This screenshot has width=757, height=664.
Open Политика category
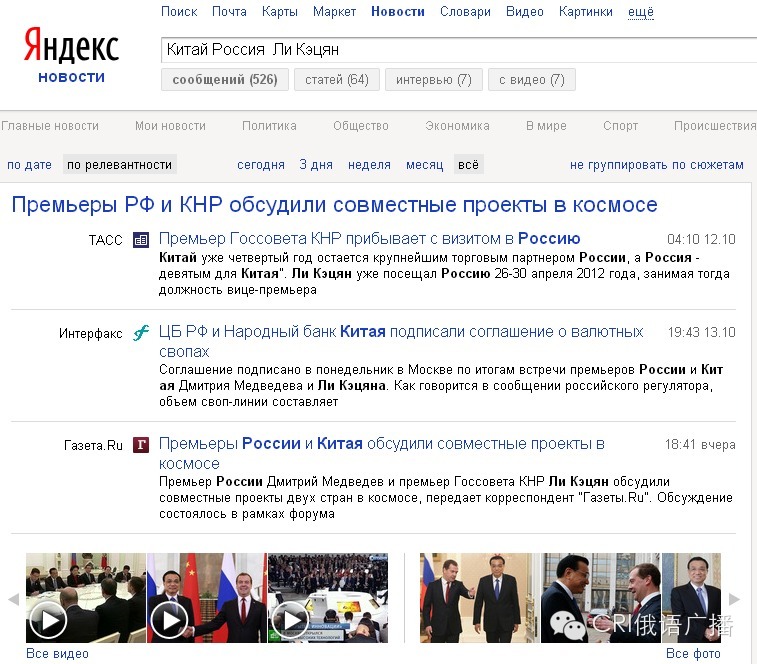pyautogui.click(x=269, y=126)
